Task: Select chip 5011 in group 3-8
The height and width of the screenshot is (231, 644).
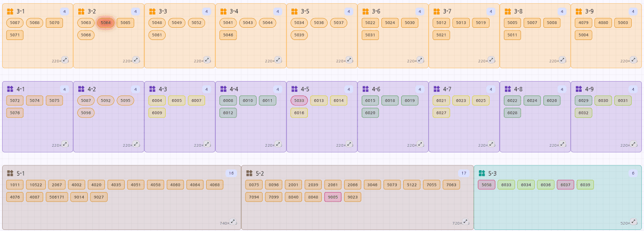Action: [512, 35]
